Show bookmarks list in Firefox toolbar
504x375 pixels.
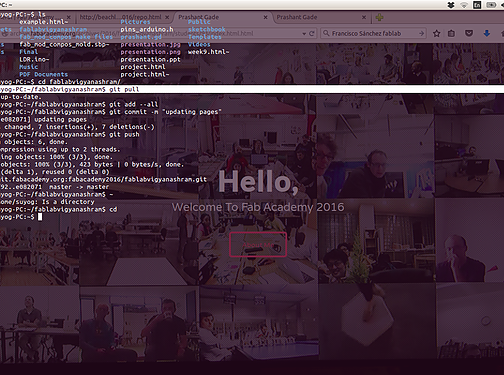(451, 33)
